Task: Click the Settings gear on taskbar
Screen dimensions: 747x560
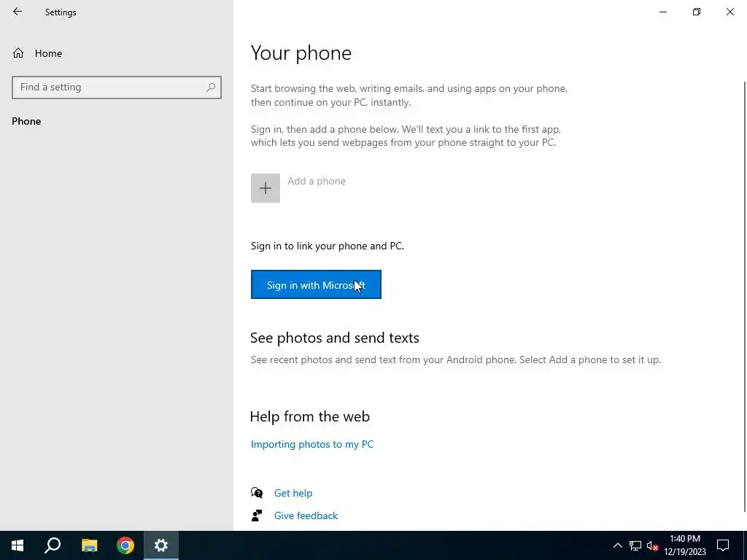Action: pyautogui.click(x=161, y=545)
